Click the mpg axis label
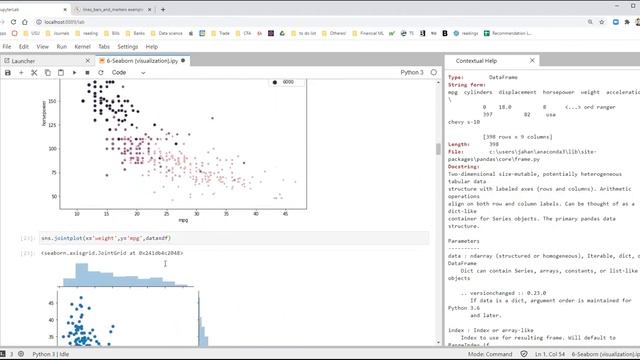This screenshot has width=640, height=360. [x=183, y=220]
